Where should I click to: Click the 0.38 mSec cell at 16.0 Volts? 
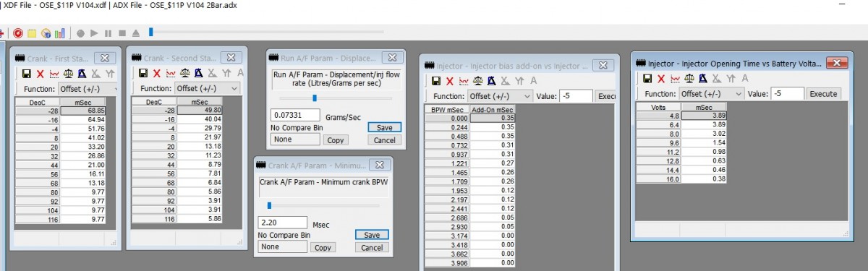pos(705,178)
